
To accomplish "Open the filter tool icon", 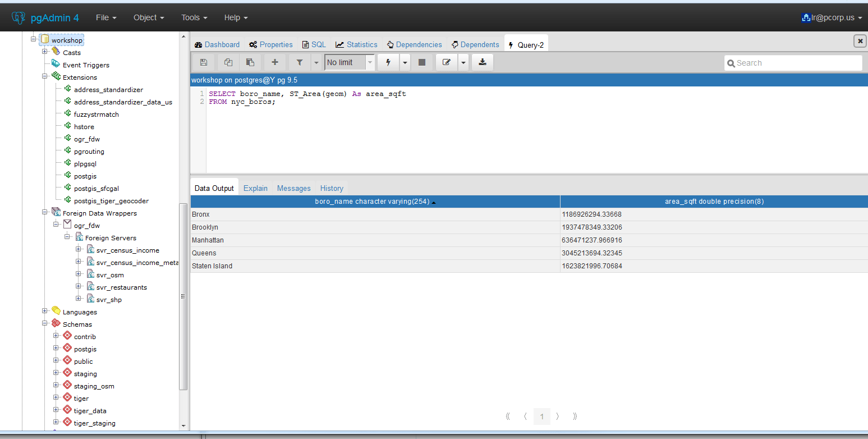I will coord(299,62).
